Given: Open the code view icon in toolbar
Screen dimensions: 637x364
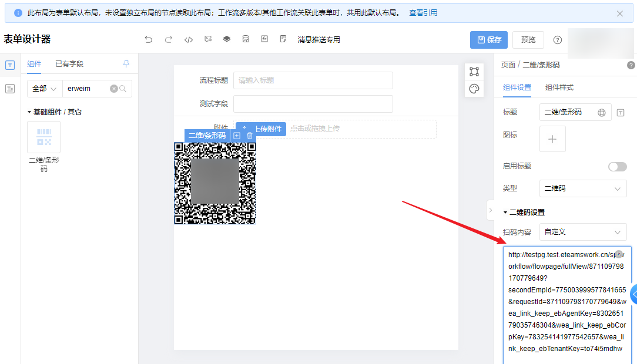Looking at the screenshot, I should tap(189, 39).
